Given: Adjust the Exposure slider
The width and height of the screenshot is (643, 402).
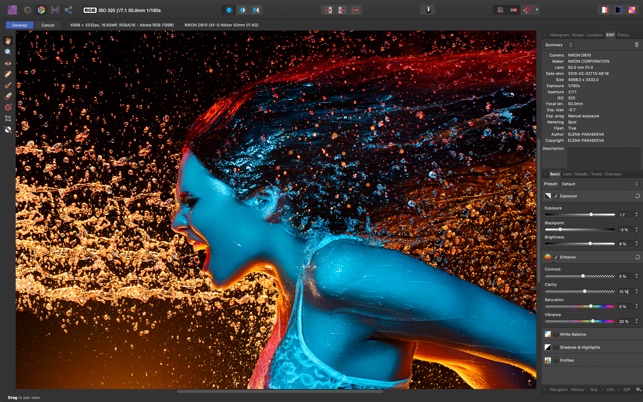Looking at the screenshot, I should (579, 215).
